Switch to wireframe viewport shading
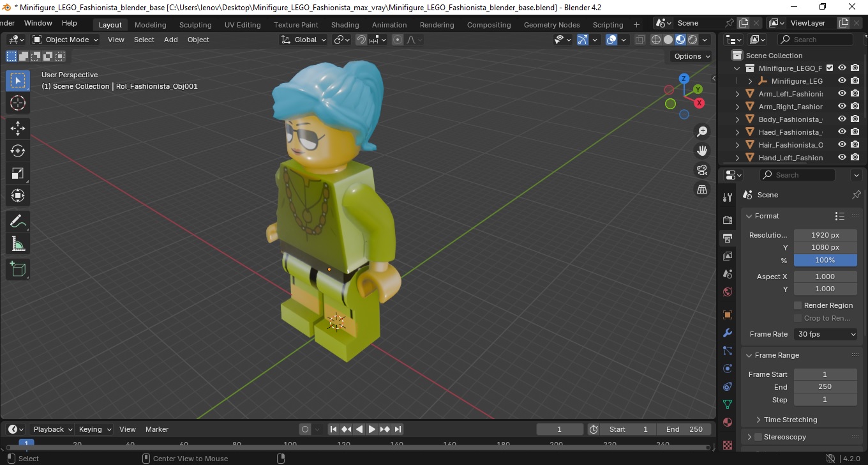Viewport: 868px width, 465px height. [656, 40]
